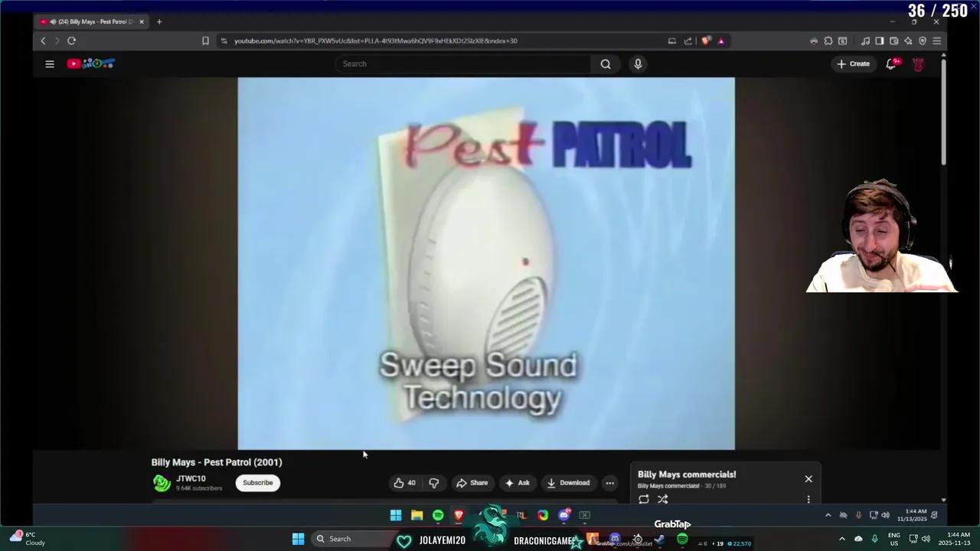Reload the YouTube page

click(x=71, y=41)
